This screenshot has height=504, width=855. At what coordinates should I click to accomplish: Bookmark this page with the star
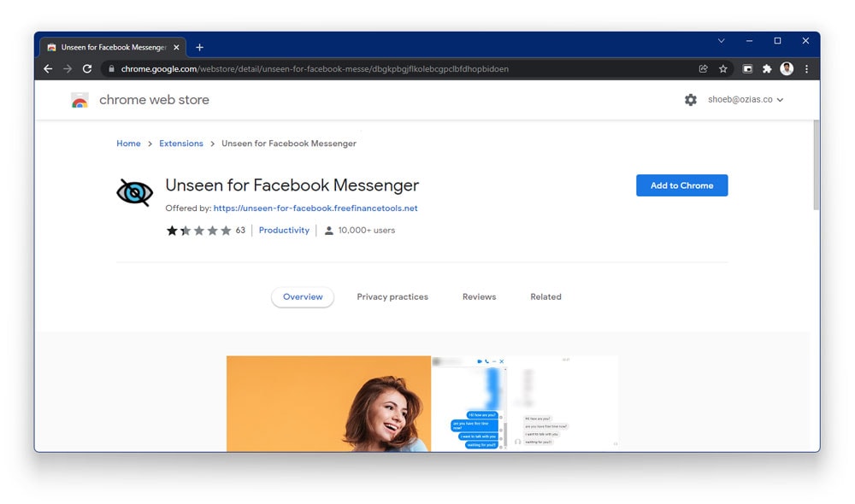point(723,68)
